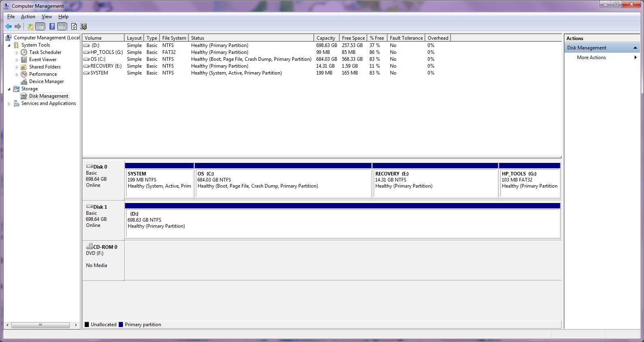Image resolution: width=644 pixels, height=342 pixels.
Task: Click FAT32 file system cell for HP_TOOLS
Action: [x=169, y=52]
